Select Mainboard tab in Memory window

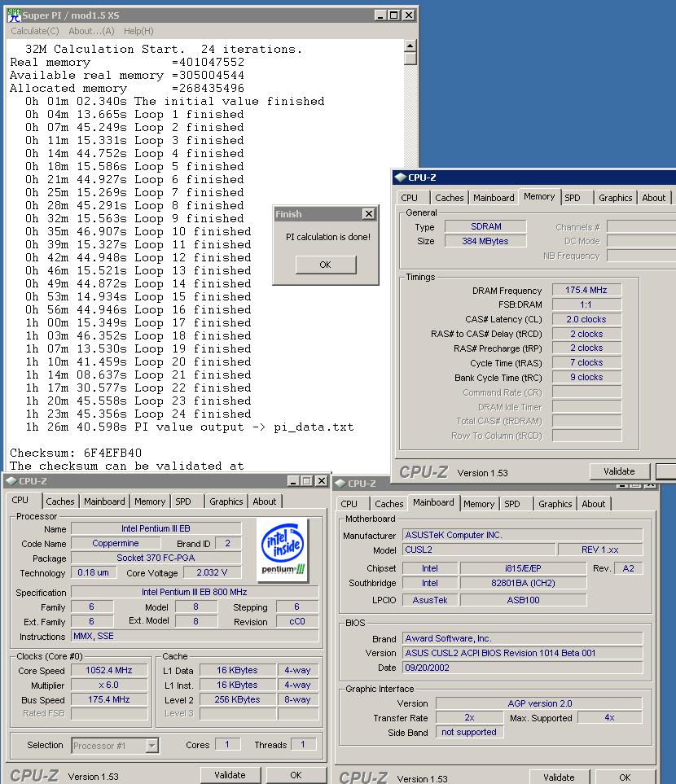click(x=494, y=198)
